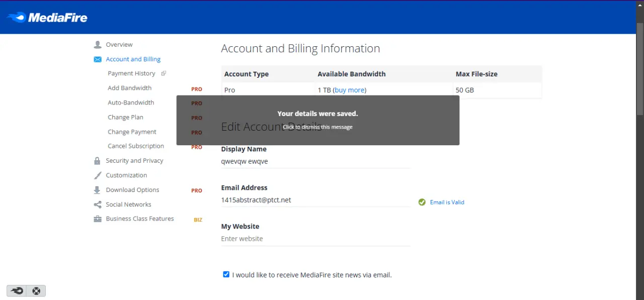Select the envelope icon for Account and Billing
This screenshot has width=644, height=300.
tap(98, 59)
